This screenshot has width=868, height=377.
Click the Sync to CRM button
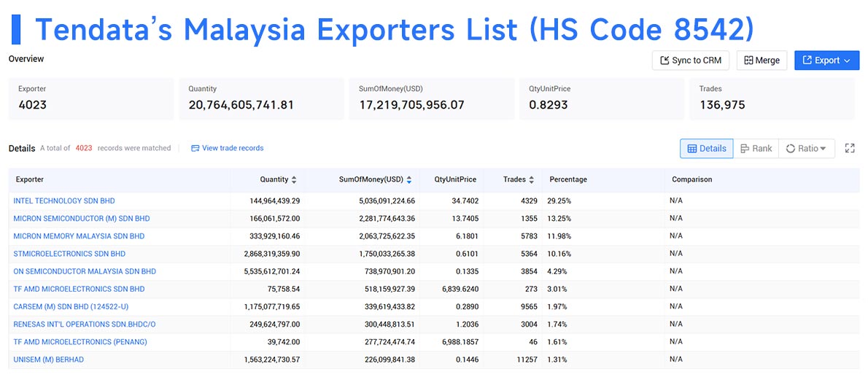pos(690,61)
